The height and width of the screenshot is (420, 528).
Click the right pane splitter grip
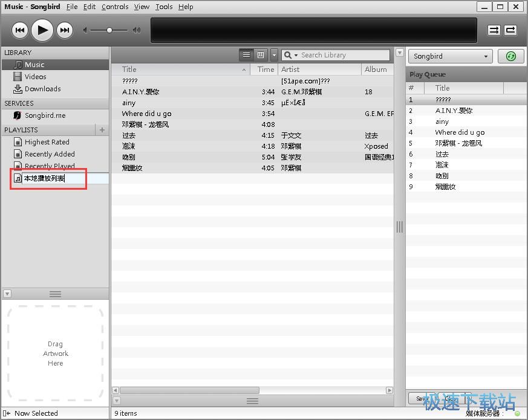pos(400,227)
